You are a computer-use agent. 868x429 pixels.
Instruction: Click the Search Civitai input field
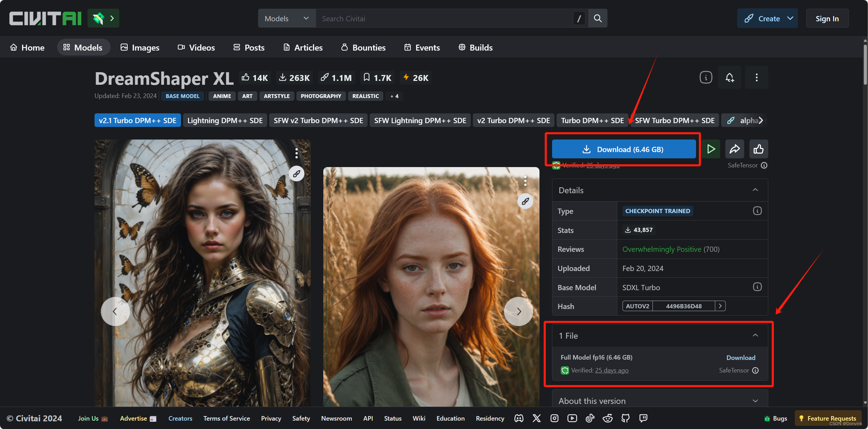pyautogui.click(x=443, y=18)
